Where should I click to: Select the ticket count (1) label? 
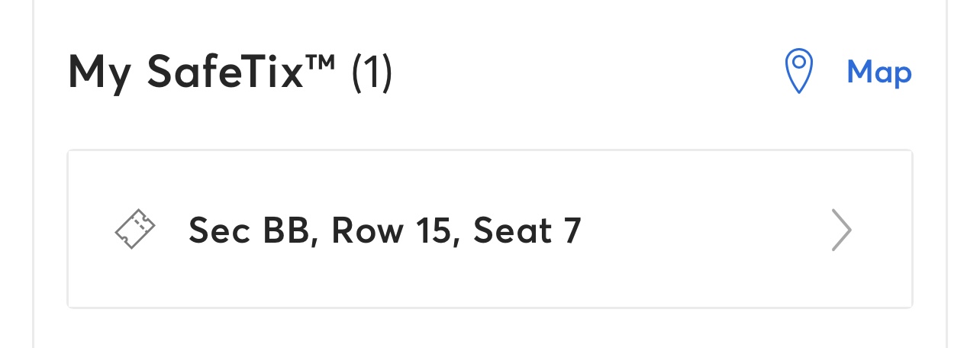coord(372,72)
